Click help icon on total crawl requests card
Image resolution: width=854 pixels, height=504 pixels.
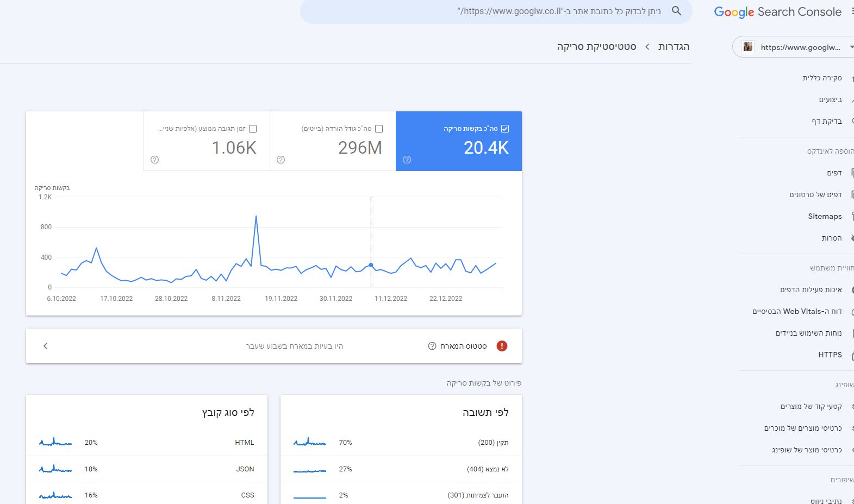tap(407, 160)
